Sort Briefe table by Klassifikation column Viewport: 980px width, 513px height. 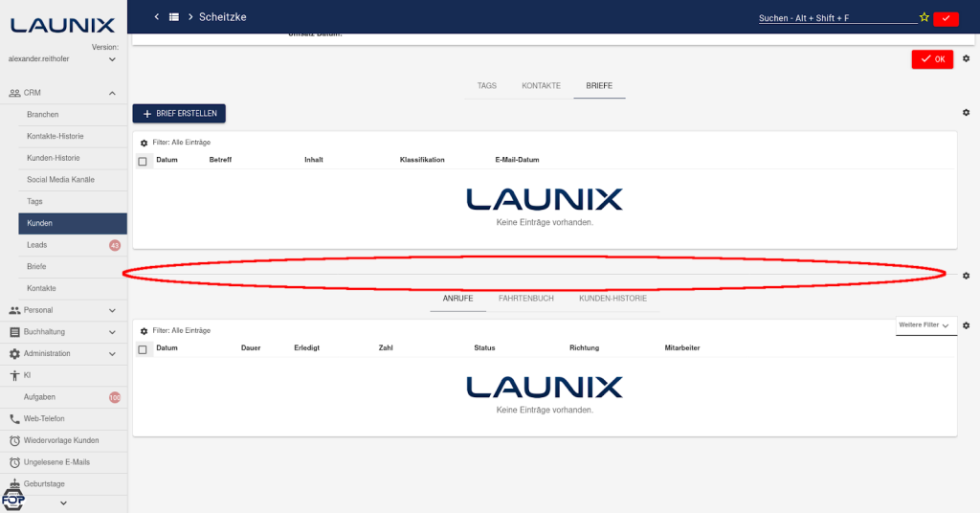pos(422,160)
